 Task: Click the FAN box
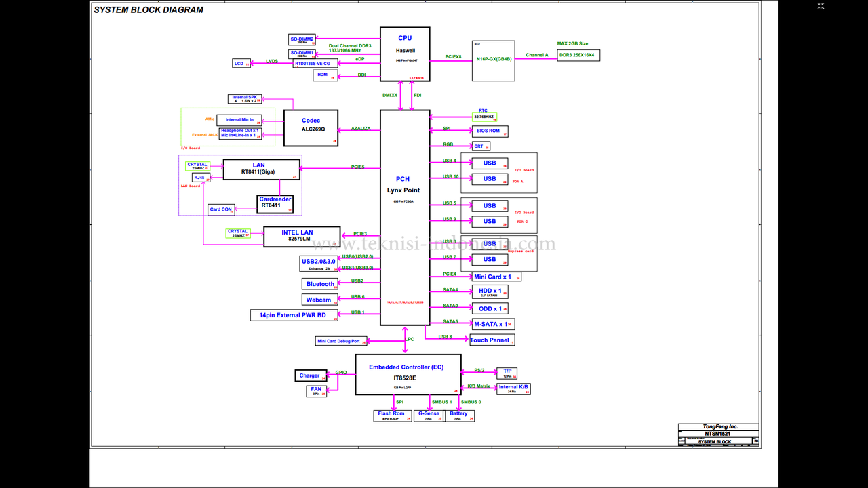coord(317,390)
